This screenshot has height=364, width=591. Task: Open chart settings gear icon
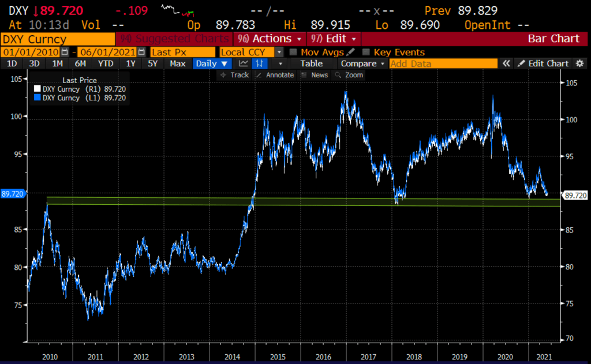[579, 63]
